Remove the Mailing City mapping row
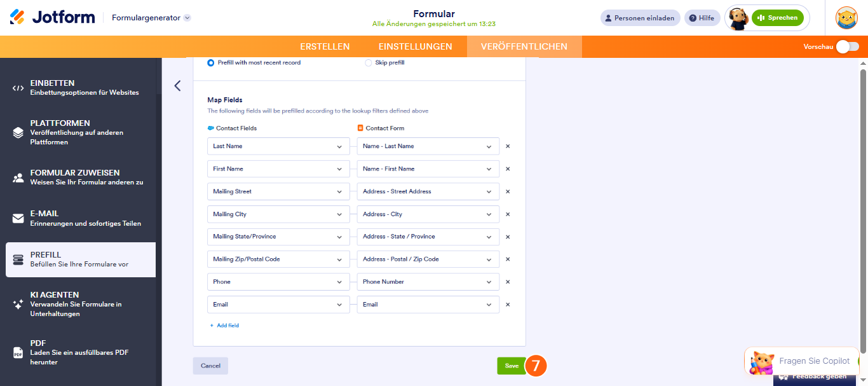 click(508, 214)
